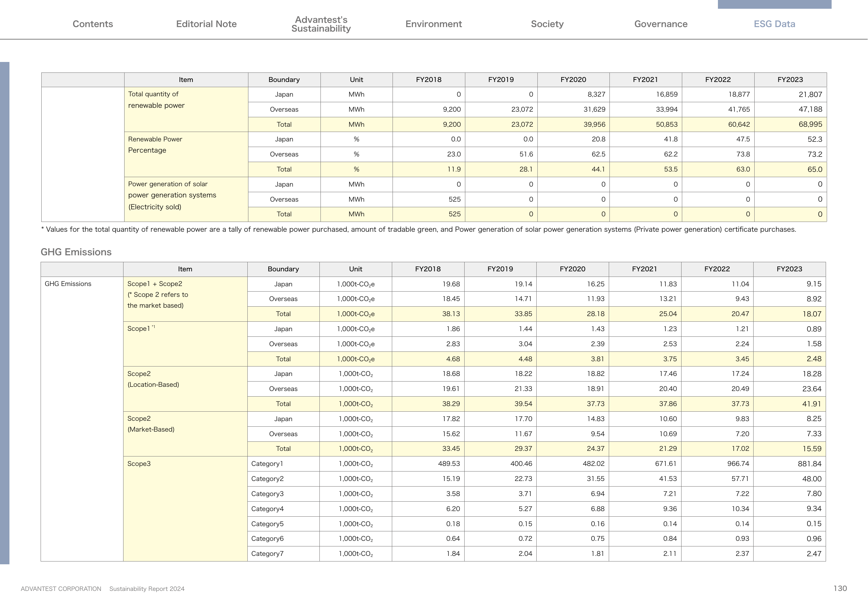Select the 4.68 Scope1 total in FY2018
The image size is (868, 614).
point(453,359)
